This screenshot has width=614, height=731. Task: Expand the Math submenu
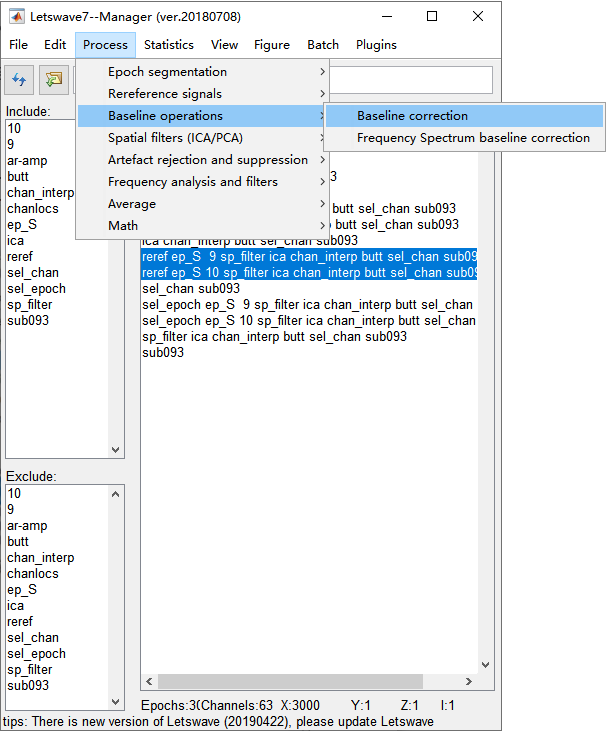pos(203,226)
